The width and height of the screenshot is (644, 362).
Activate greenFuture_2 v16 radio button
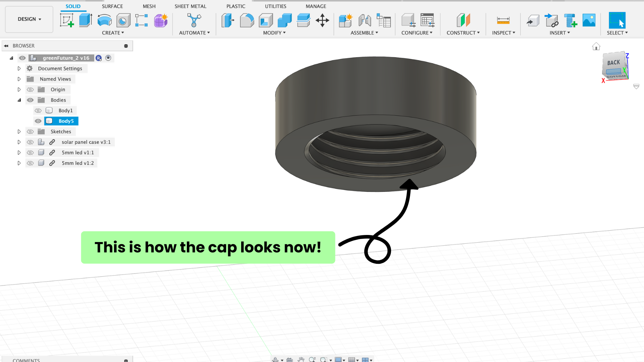[108, 58]
